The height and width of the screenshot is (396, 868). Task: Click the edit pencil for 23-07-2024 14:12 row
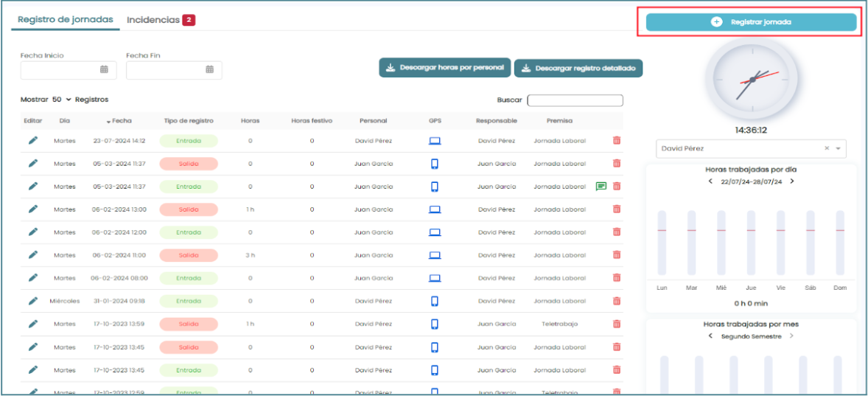(x=32, y=140)
